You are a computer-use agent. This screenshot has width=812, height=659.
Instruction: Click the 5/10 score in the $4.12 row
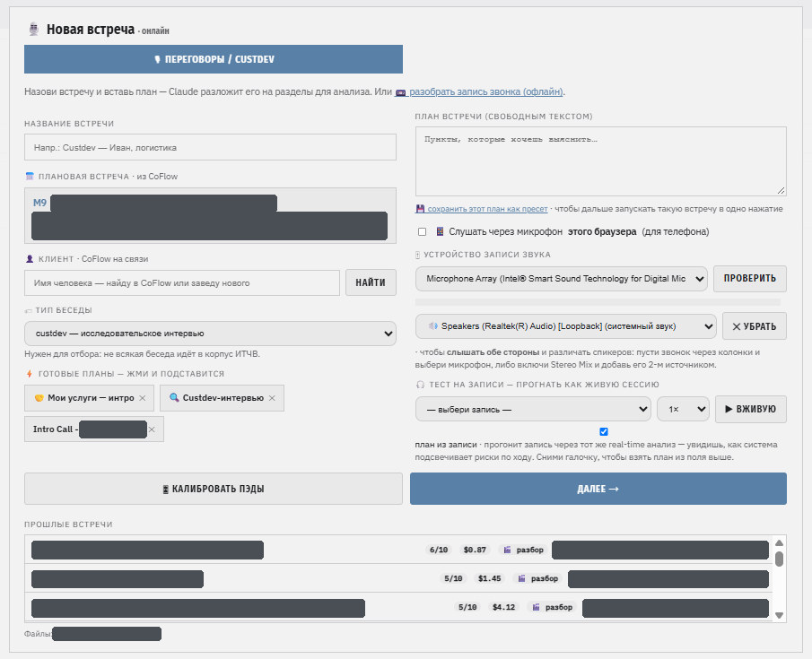tap(467, 607)
